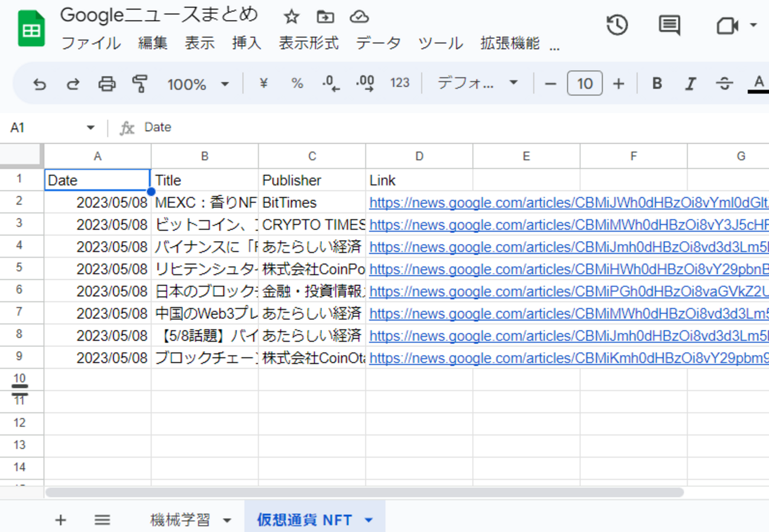769x532 pixels.
Task: Switch to the 機械学習 sheet tab
Action: tap(180, 520)
